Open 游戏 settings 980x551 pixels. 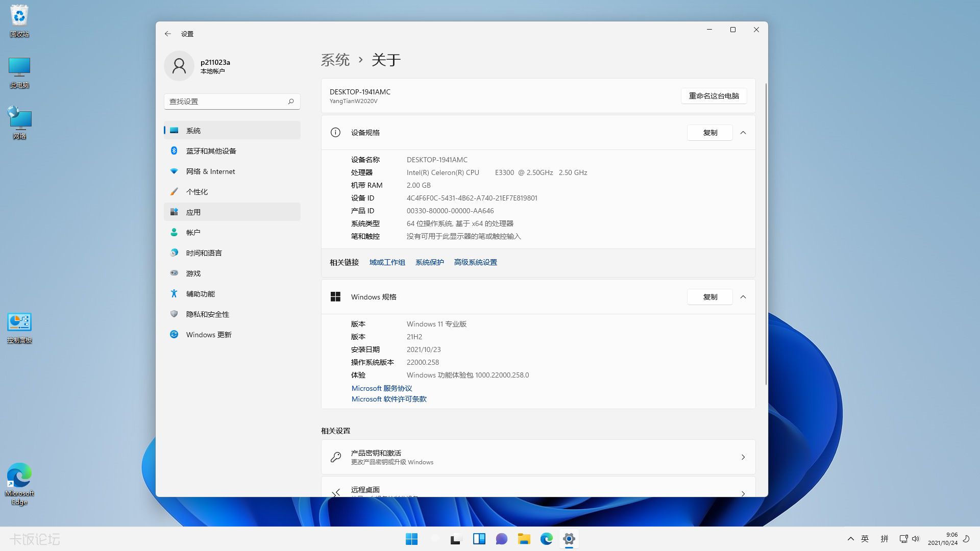(232, 273)
